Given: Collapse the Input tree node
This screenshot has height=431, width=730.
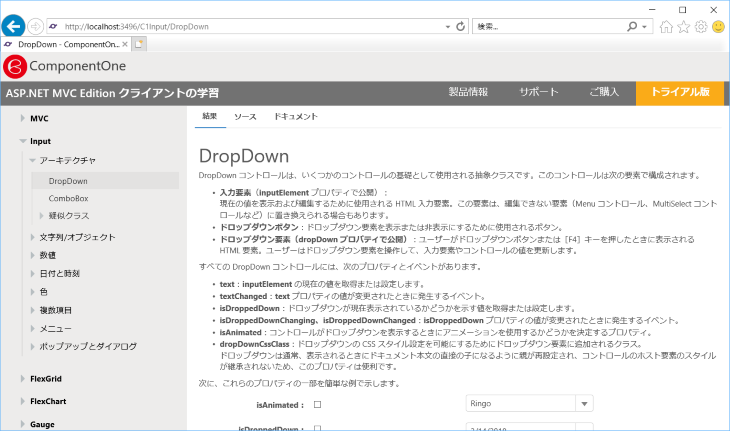Looking at the screenshot, I should pos(22,141).
